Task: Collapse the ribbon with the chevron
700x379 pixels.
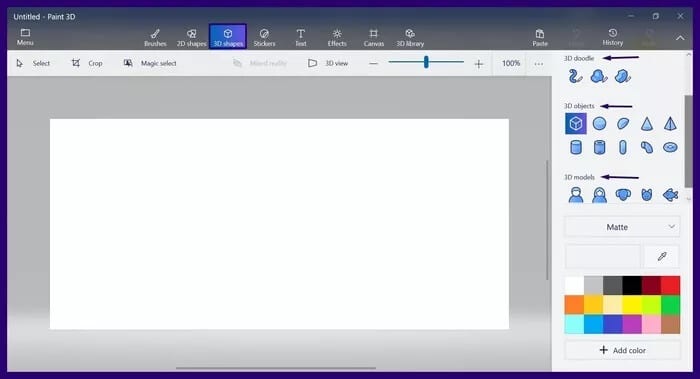Action: pyautogui.click(x=680, y=38)
